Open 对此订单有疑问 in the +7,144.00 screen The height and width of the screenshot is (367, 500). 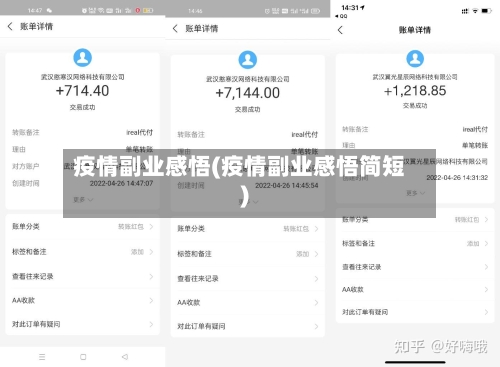(248, 326)
